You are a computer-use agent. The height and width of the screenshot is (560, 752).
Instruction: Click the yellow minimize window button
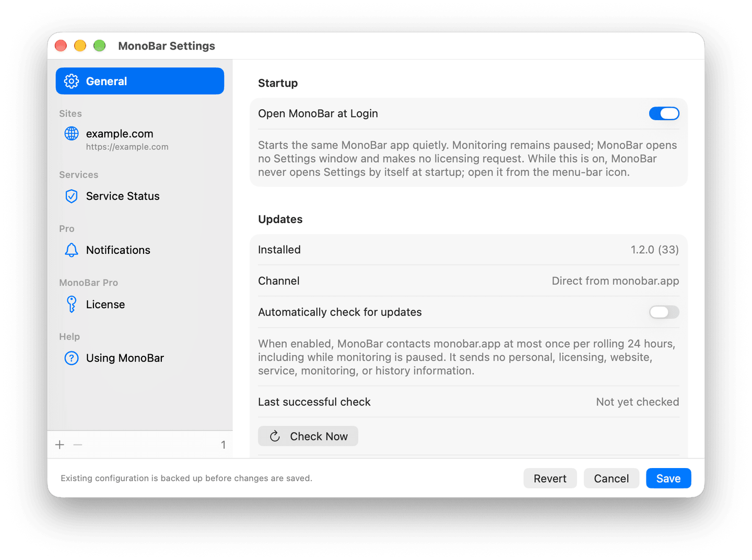(80, 45)
